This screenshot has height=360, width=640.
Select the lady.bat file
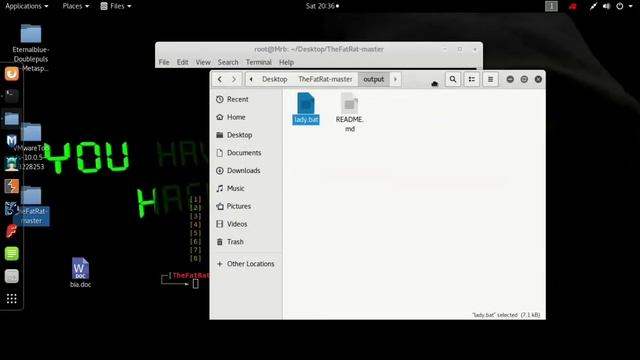coord(306,108)
